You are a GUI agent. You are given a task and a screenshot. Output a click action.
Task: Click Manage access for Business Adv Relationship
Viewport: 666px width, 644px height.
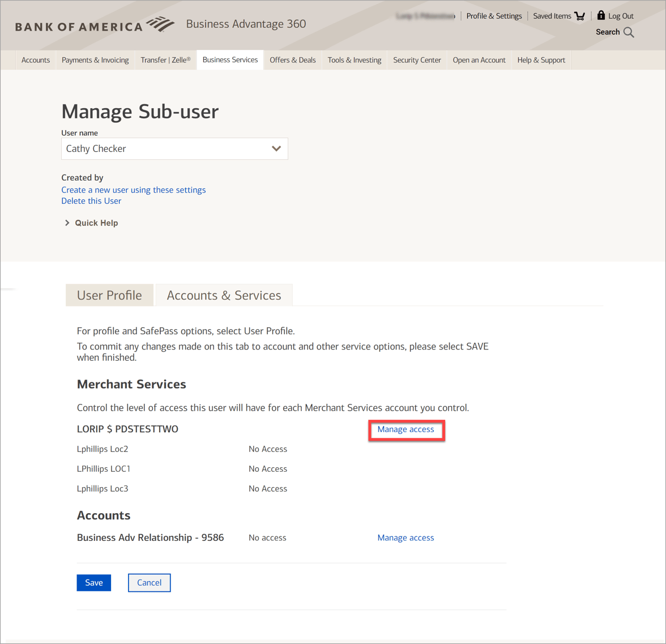[405, 537]
